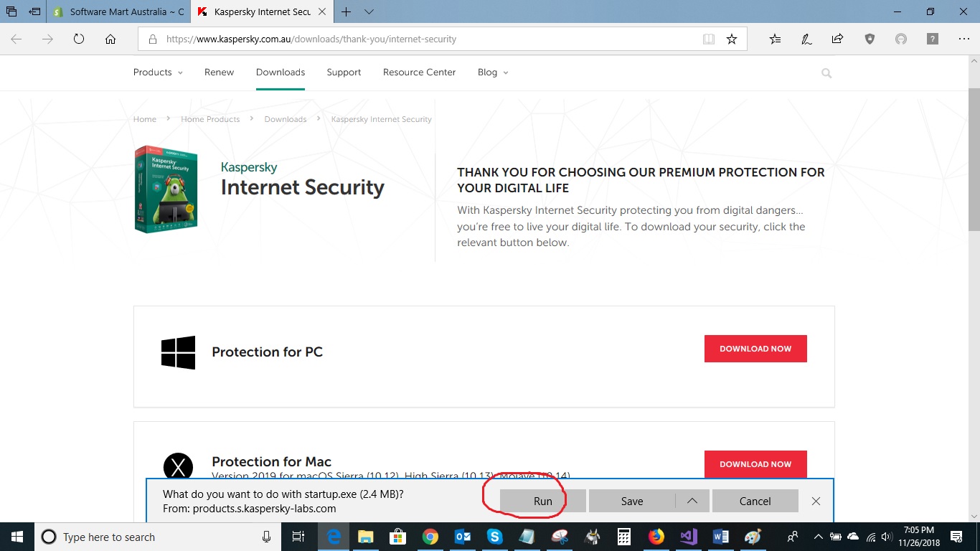The width and height of the screenshot is (980, 551).
Task: Click the Kaspersky product box image
Action: point(166,189)
